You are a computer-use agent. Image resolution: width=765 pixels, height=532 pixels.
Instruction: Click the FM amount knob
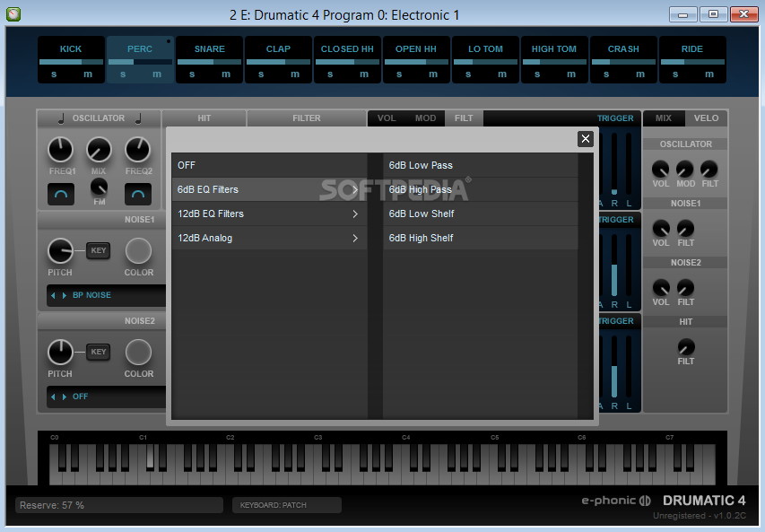[x=99, y=187]
